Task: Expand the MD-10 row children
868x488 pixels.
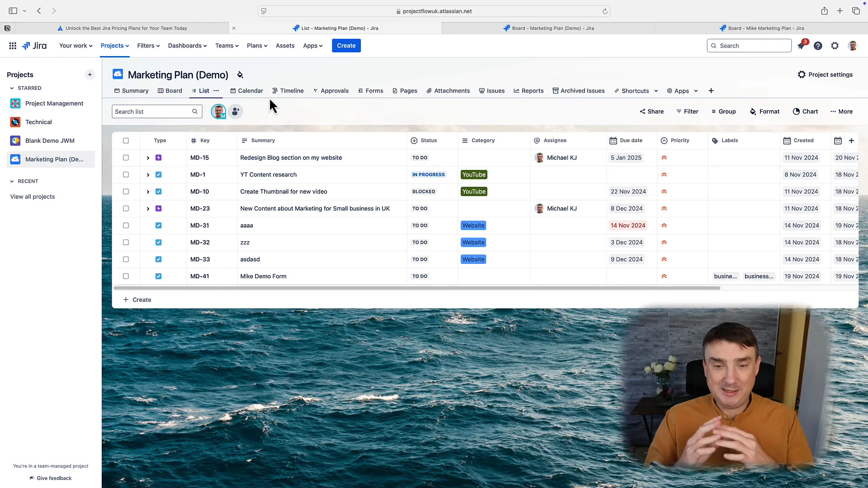Action: [148, 192]
